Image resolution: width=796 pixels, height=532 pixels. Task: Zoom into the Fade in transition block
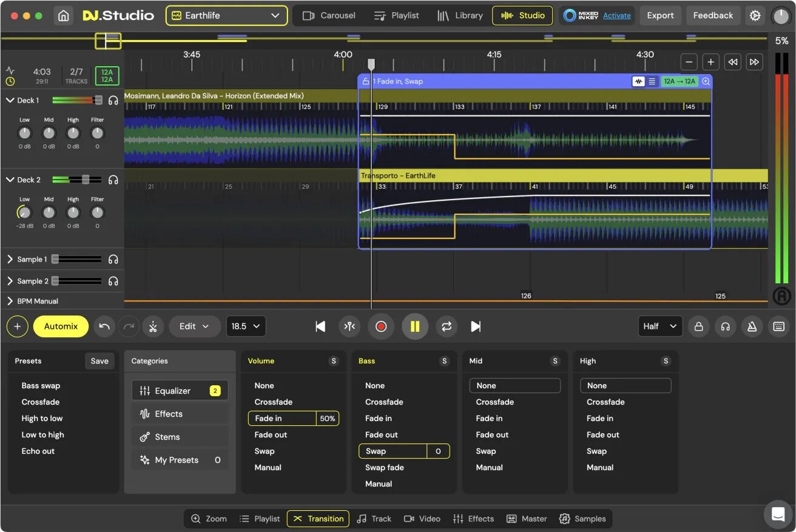coord(705,81)
